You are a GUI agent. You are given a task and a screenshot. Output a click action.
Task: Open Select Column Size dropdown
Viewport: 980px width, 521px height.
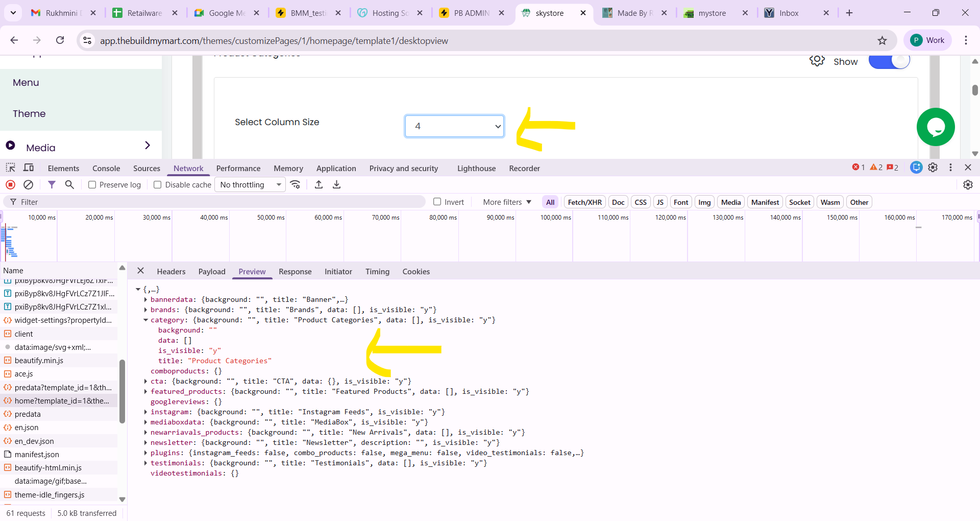[454, 126]
